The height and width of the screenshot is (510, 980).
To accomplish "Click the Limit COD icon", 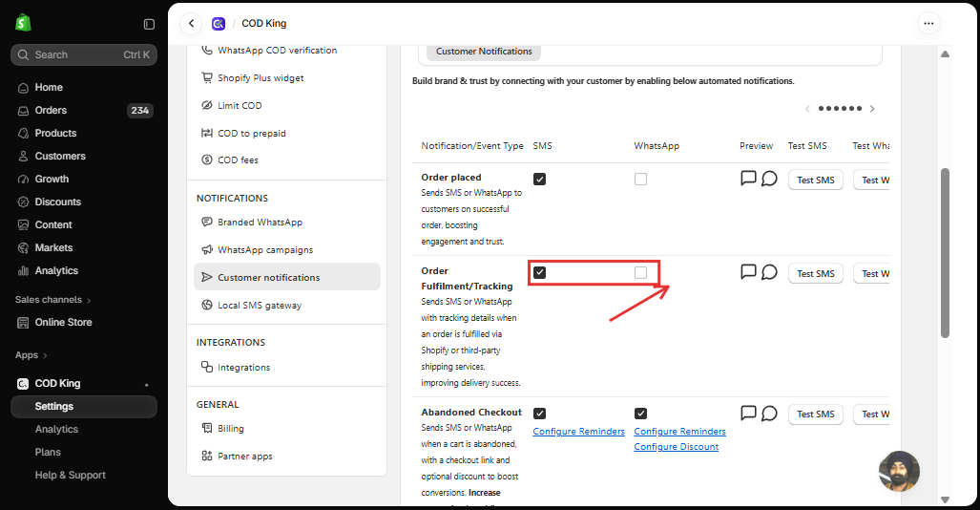I will click(x=207, y=105).
